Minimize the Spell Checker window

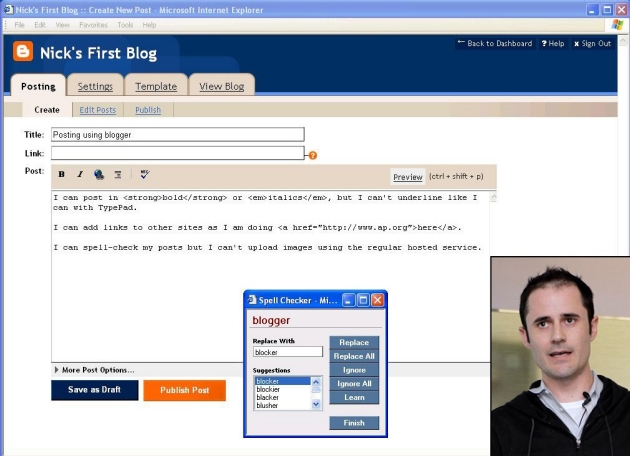[x=348, y=300]
